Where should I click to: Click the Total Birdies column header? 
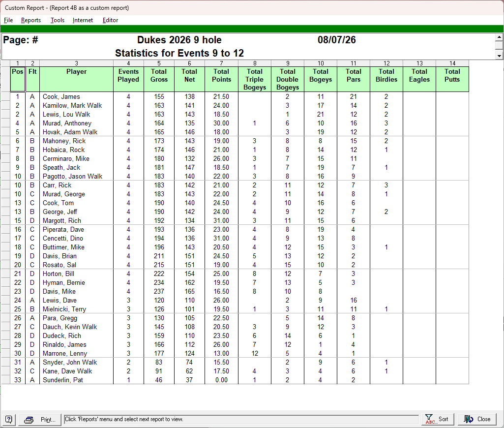(x=386, y=79)
